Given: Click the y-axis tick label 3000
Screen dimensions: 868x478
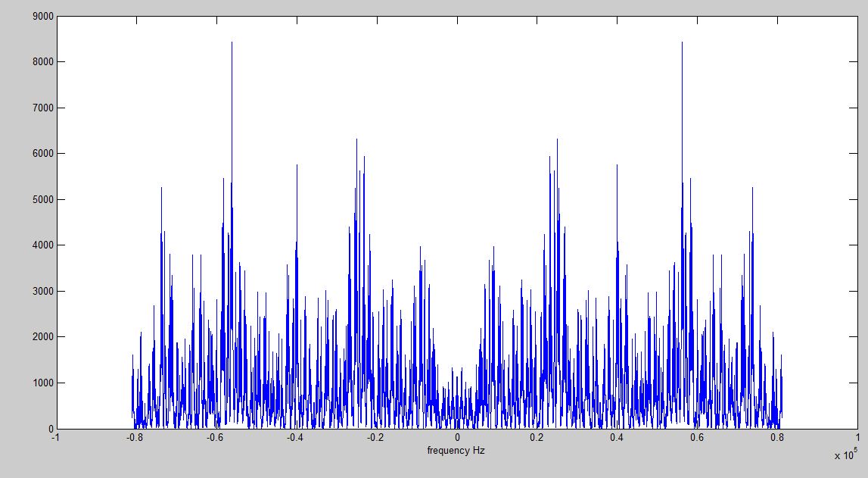Looking at the screenshot, I should [43, 292].
